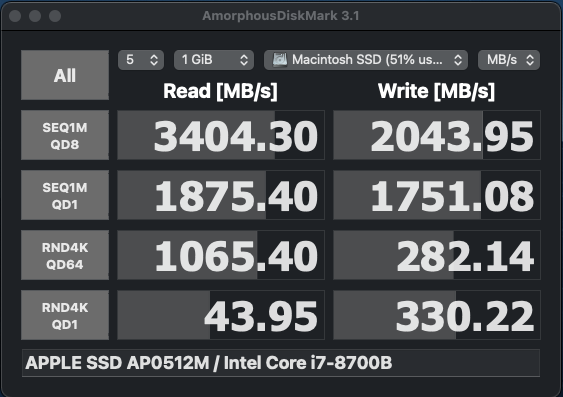Screen dimensions: 563x397
Task: Click the arrows on the MB/s selector
Action: (x=530, y=60)
